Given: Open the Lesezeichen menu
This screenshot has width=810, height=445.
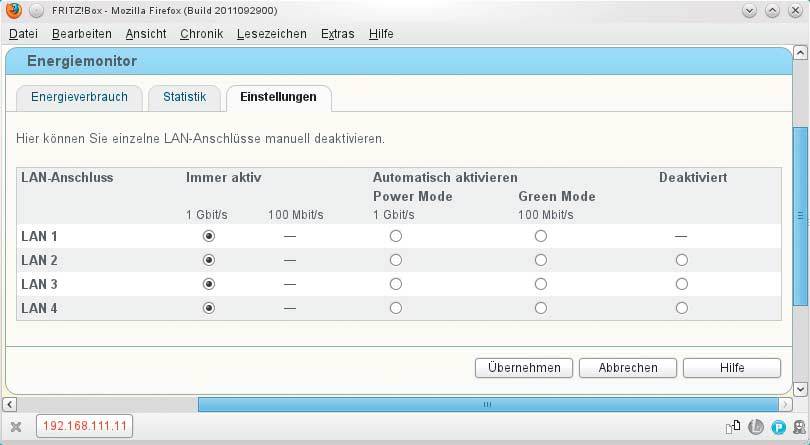Looking at the screenshot, I should coord(272,34).
